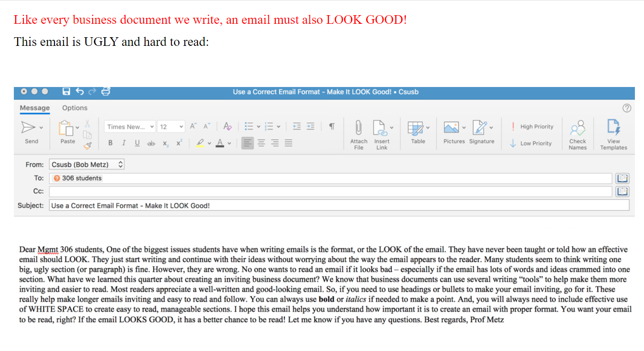This screenshot has height=351, width=644.
Task: Click the Save floppy-disk icon
Action: click(x=66, y=91)
